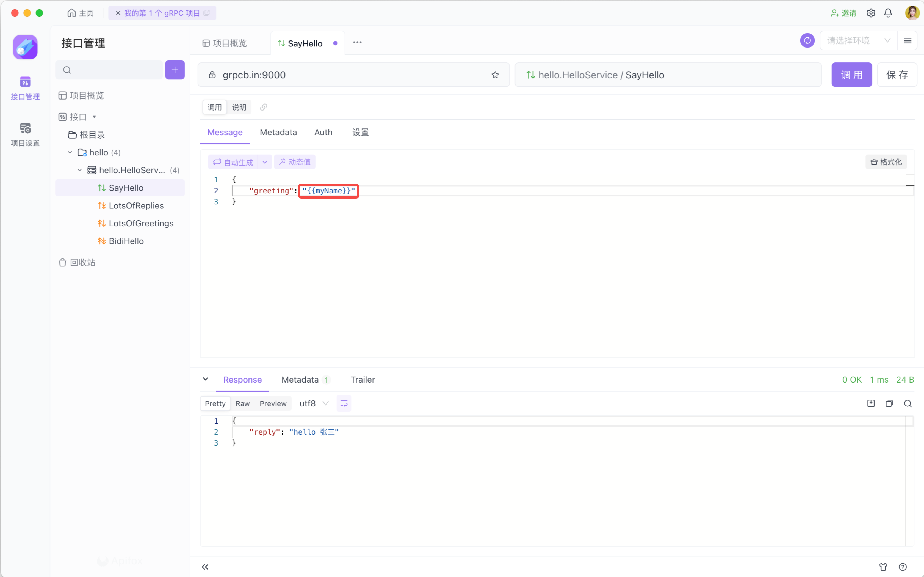The height and width of the screenshot is (577, 924).
Task: Select LotsOfReplies method in tree
Action: [136, 206]
